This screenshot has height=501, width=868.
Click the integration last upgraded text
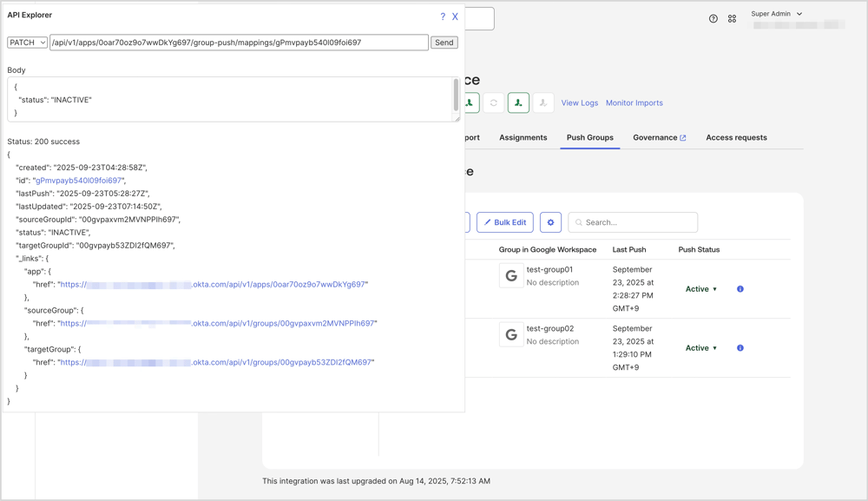click(x=376, y=481)
